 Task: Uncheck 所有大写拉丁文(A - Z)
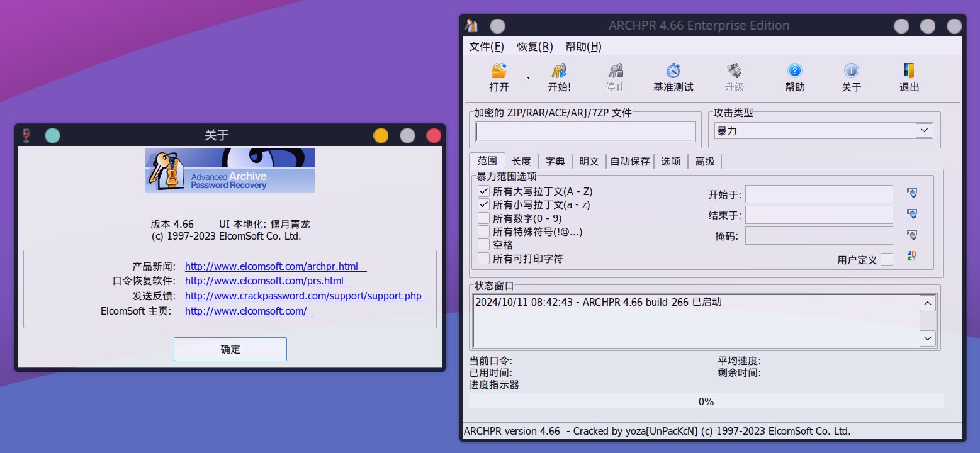tap(483, 191)
